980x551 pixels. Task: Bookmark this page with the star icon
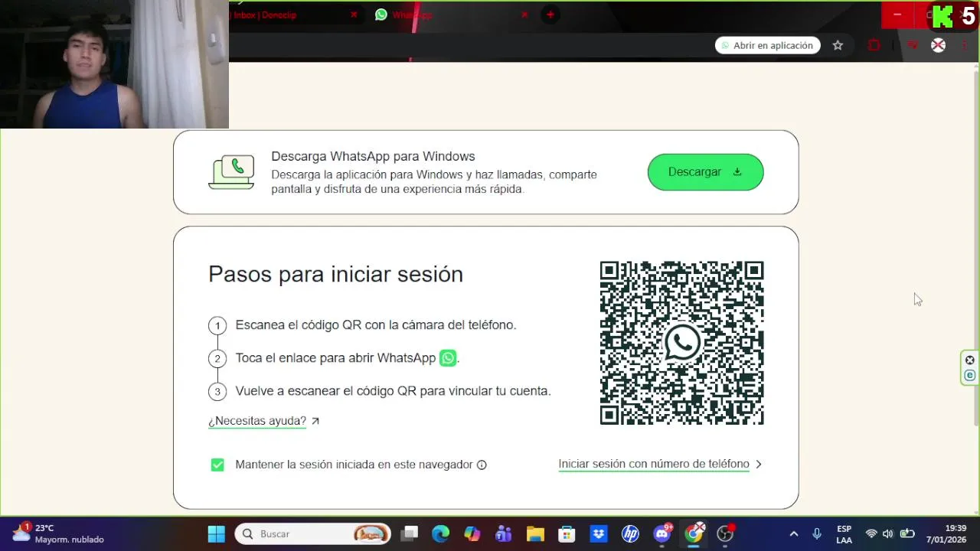pos(838,45)
